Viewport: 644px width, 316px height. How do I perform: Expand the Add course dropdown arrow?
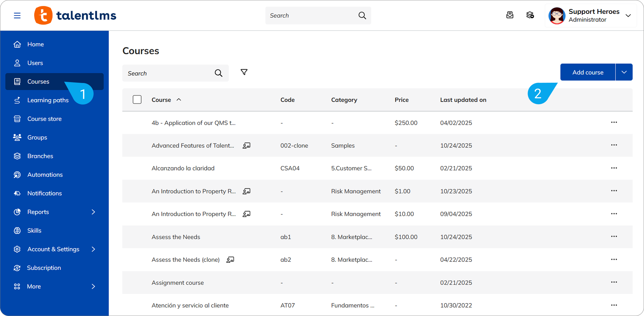tap(624, 72)
